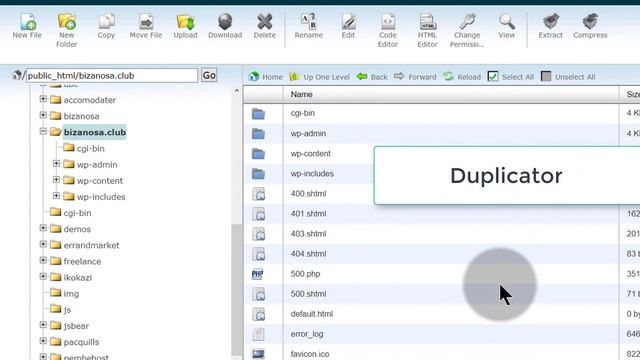Sort files by Name column header
Viewport: 640px width, 360px height.
pyautogui.click(x=302, y=94)
